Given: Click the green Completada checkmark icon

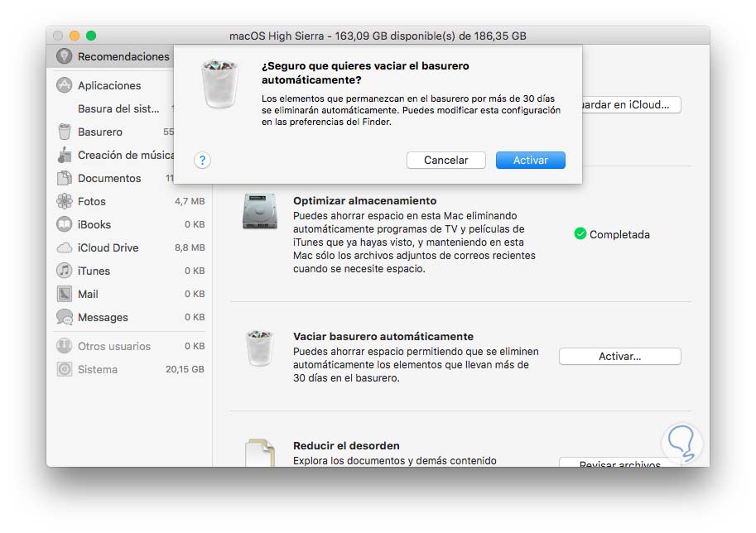Looking at the screenshot, I should pyautogui.click(x=580, y=234).
